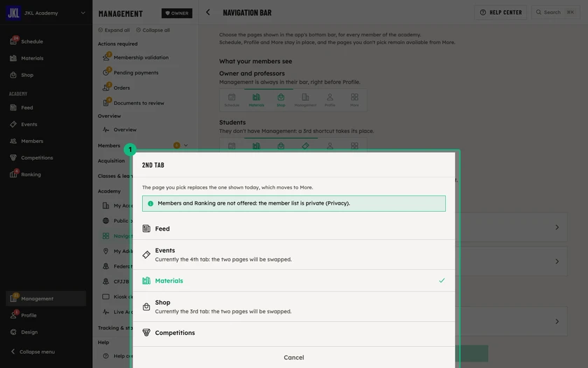Viewport: 588px width, 368px height.
Task: Click the Events ticket icon in the dialog
Action: (x=146, y=254)
